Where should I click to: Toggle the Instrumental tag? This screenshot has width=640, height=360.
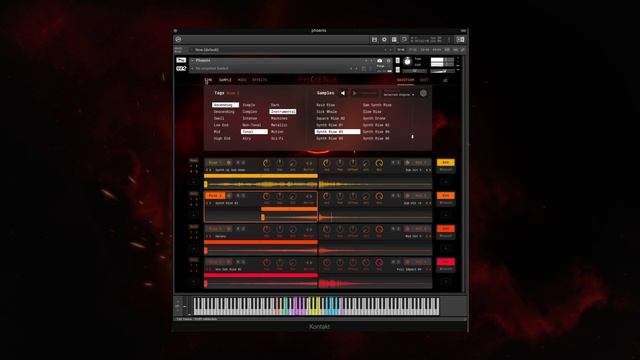click(282, 111)
